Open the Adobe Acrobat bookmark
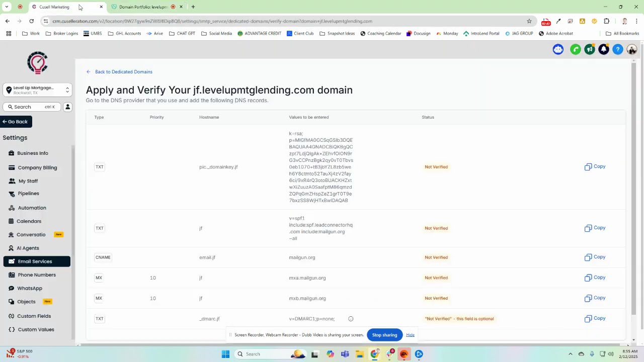The image size is (644, 362). (x=555, y=34)
